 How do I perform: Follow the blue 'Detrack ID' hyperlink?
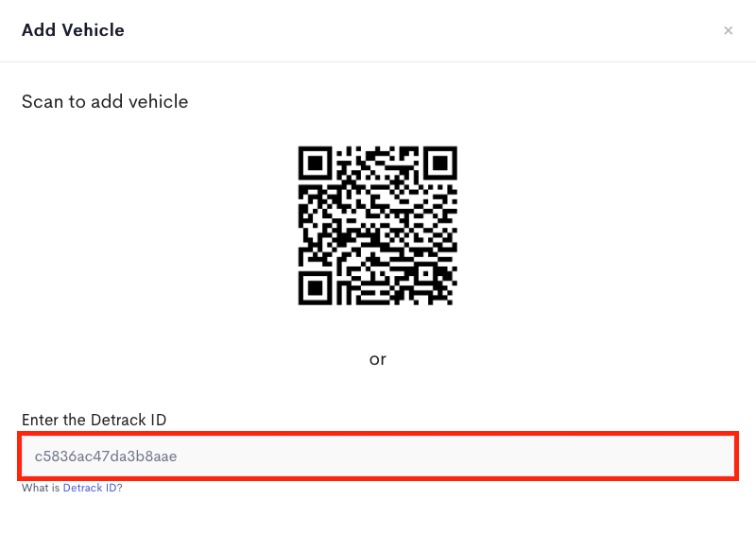[x=90, y=488]
